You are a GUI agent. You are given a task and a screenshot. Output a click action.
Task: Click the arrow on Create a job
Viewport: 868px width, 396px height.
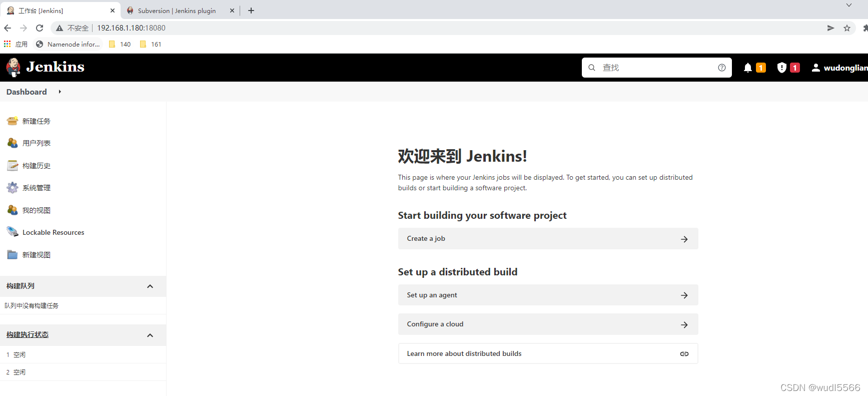tap(684, 239)
